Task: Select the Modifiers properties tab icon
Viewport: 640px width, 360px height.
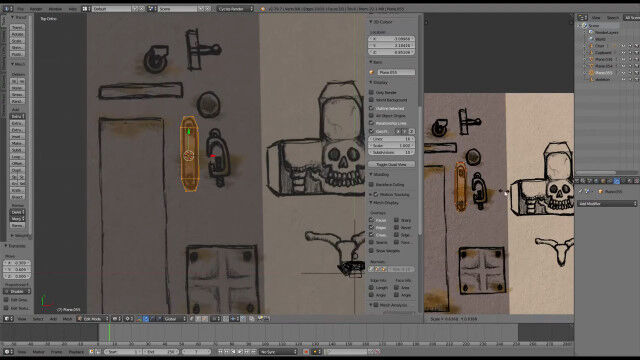Action: (x=617, y=181)
